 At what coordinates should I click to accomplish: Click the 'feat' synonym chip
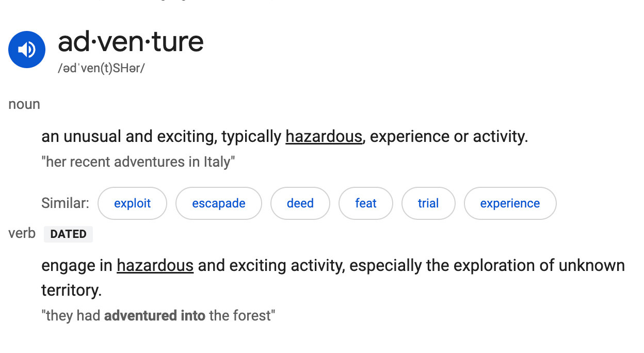coord(365,203)
